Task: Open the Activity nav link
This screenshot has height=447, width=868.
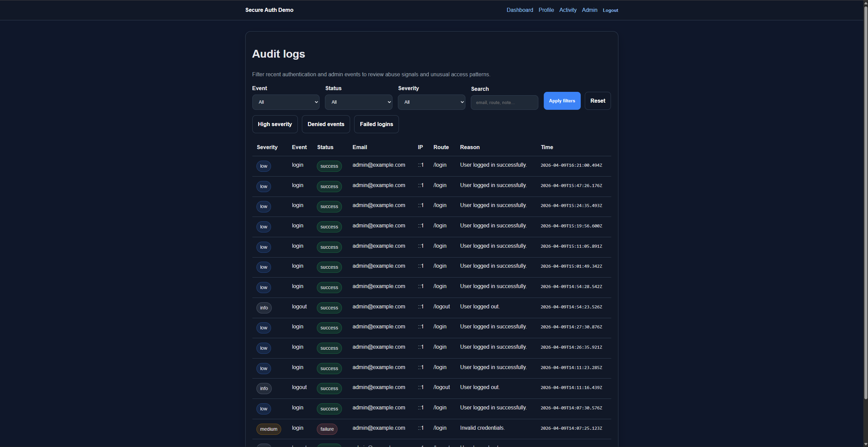Action: pyautogui.click(x=567, y=10)
